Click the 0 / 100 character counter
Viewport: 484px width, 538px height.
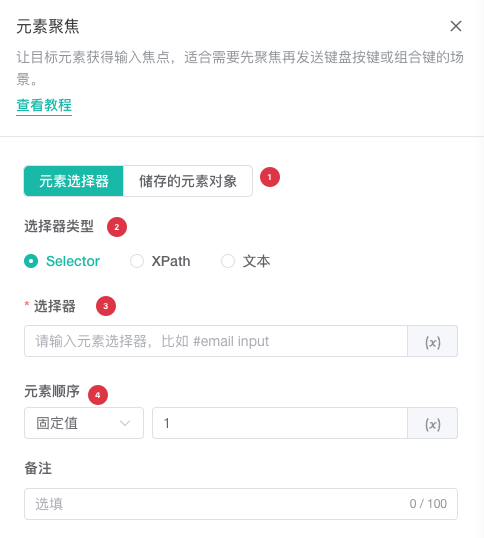point(428,504)
